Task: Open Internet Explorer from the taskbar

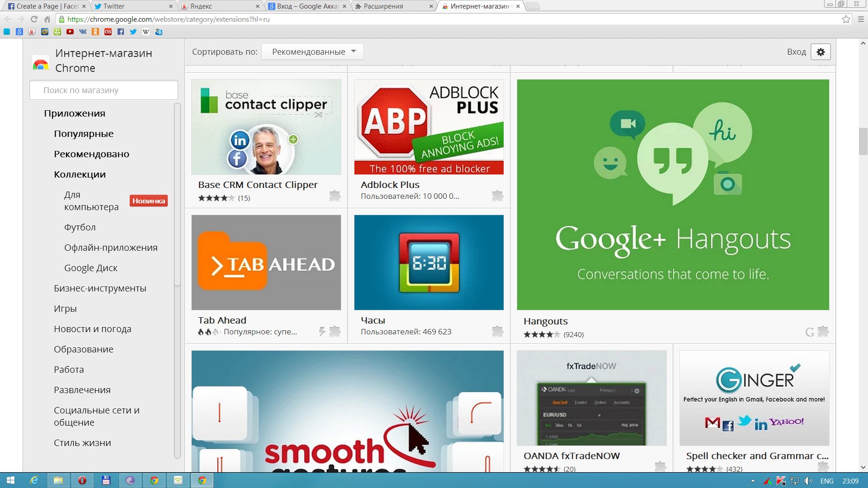Action: [x=34, y=480]
